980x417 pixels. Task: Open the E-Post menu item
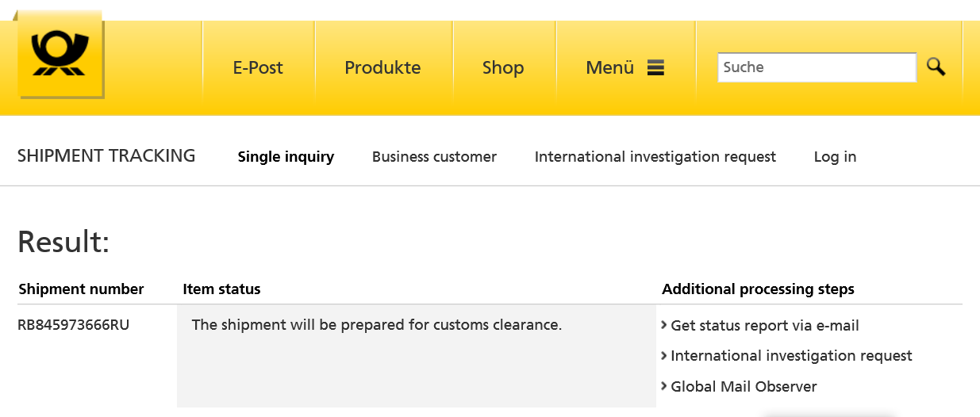pyautogui.click(x=258, y=68)
